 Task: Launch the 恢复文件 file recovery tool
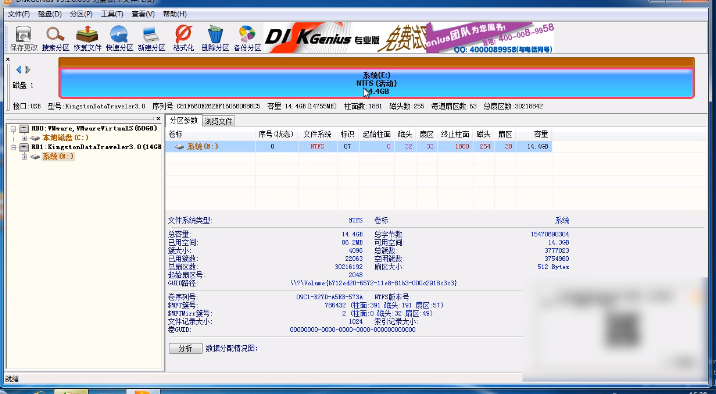click(x=87, y=38)
